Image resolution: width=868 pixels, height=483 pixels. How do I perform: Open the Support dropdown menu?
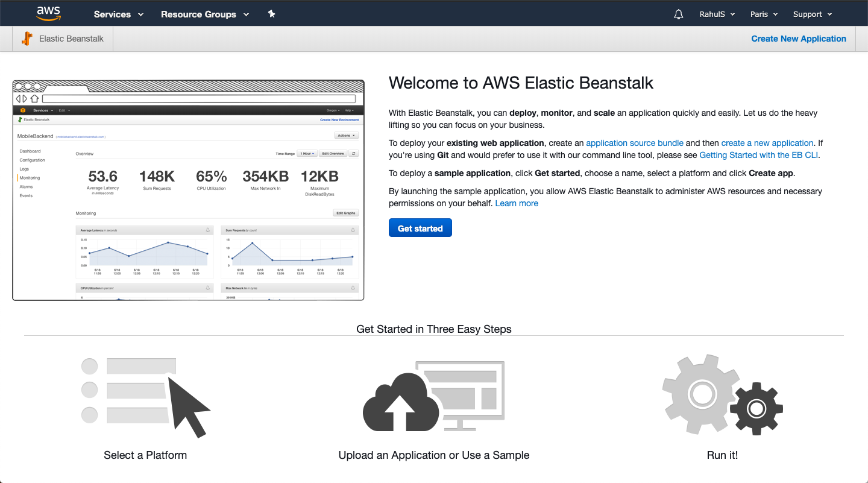click(x=812, y=14)
